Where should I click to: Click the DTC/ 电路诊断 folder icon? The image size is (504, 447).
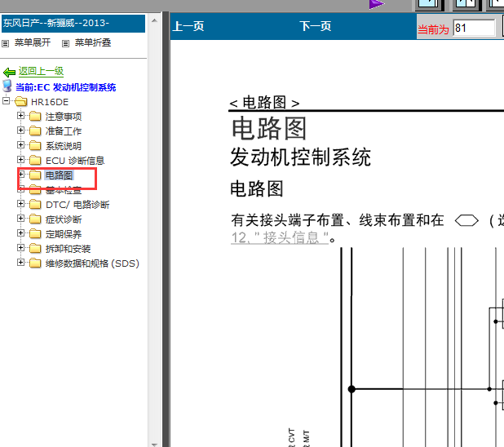tap(35, 204)
